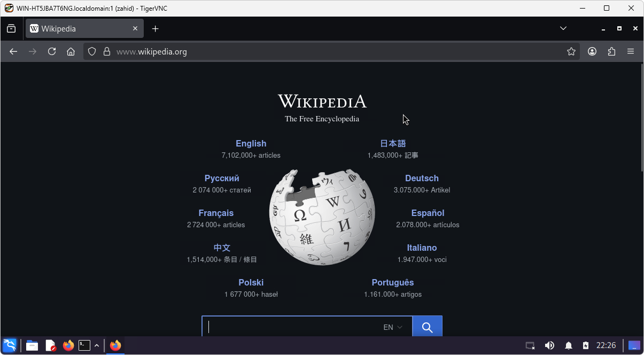Screen dimensions: 644x355
Task: Open the Kali applications menu
Action: 9,345
